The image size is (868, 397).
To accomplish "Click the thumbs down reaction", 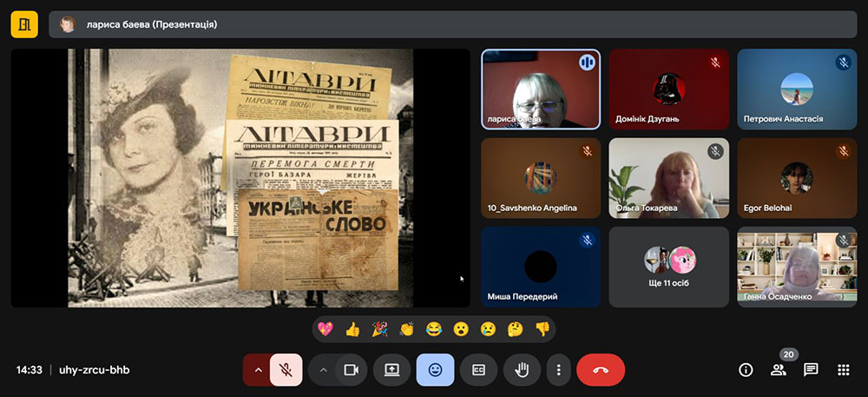I will point(542,329).
